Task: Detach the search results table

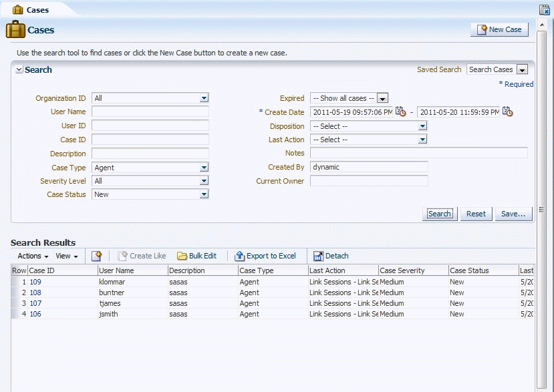Action: [331, 256]
